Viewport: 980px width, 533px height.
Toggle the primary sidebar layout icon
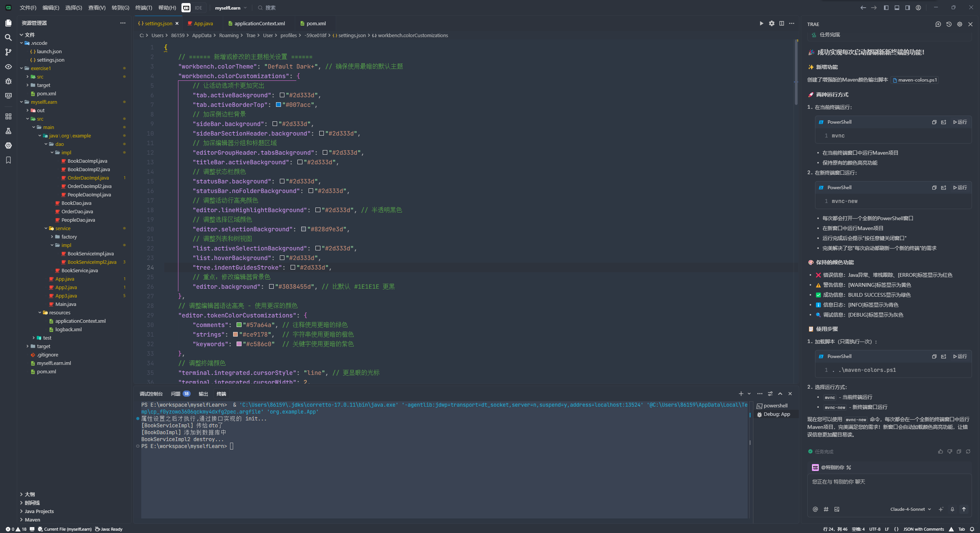click(x=886, y=8)
